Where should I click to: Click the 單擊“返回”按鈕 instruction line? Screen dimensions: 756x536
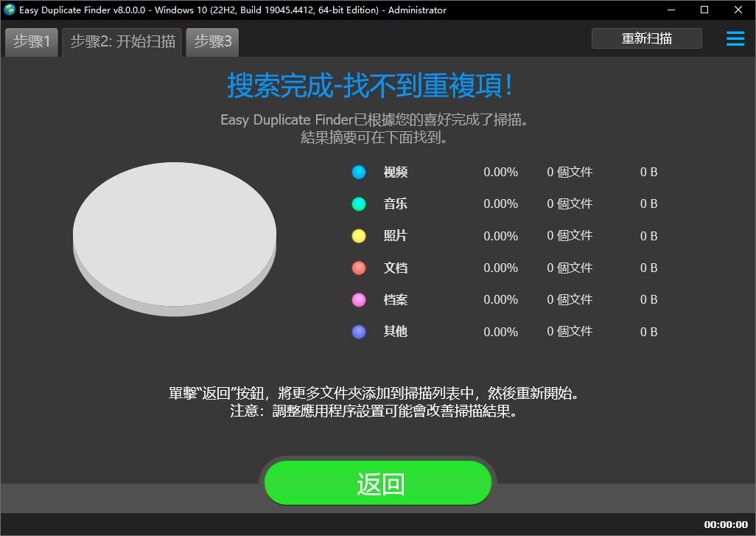tap(374, 393)
